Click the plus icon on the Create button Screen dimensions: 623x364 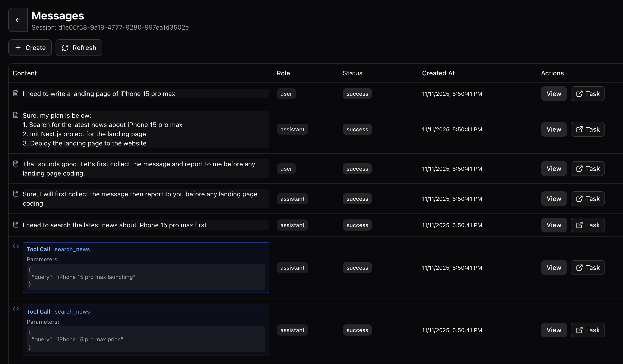18,48
